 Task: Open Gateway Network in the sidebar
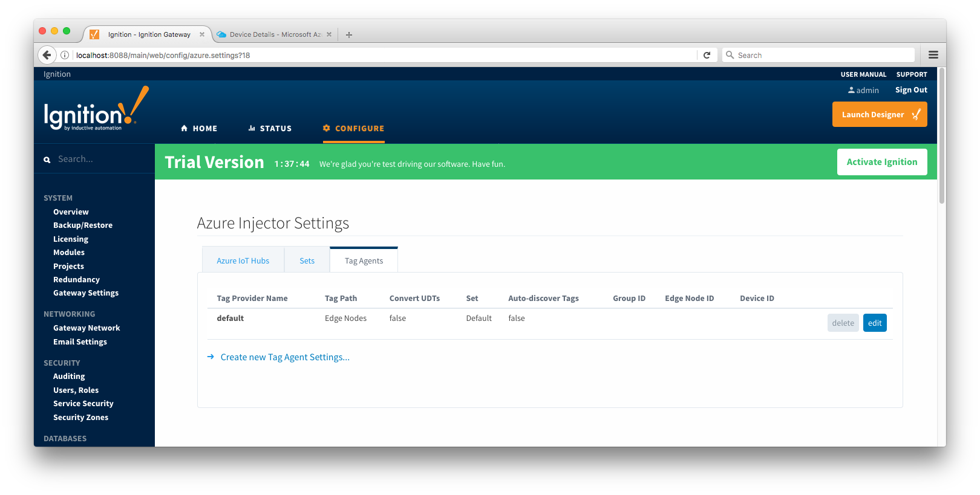coord(87,328)
